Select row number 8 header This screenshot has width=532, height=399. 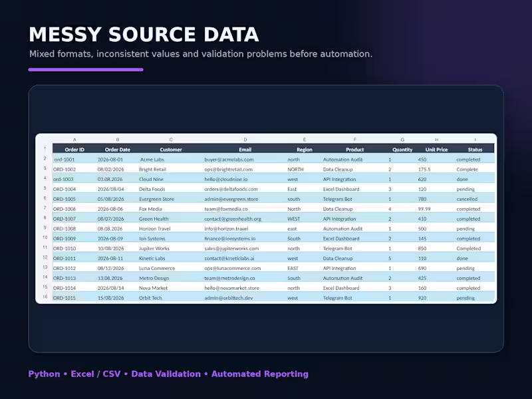[45, 217]
